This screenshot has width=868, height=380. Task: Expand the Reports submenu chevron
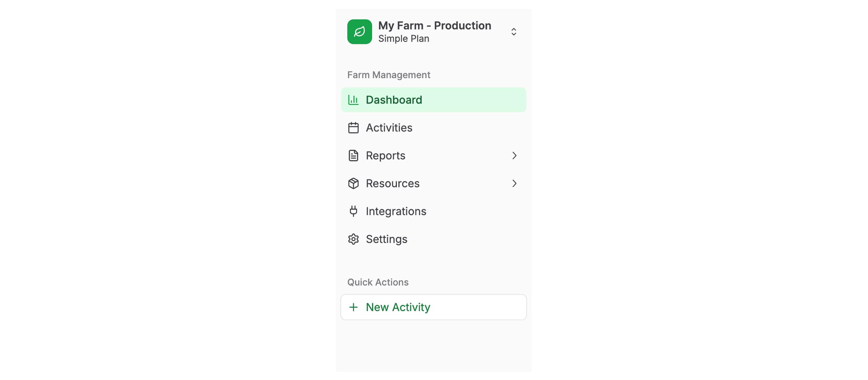(x=515, y=155)
